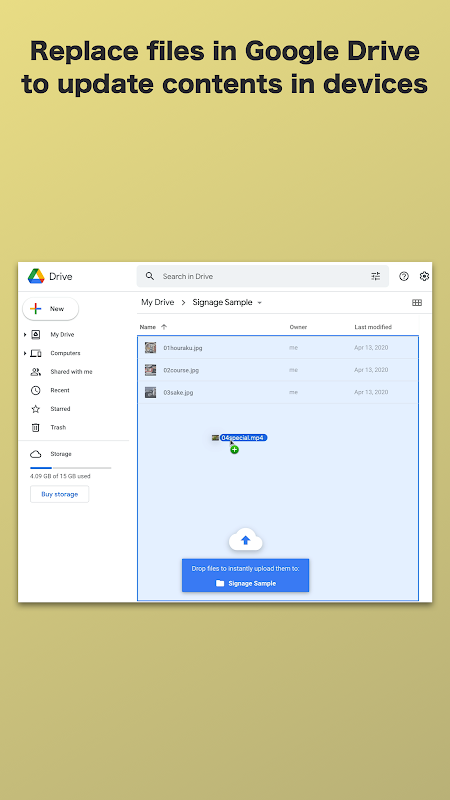
Task: Click the Buy storage button
Action: coord(59,494)
